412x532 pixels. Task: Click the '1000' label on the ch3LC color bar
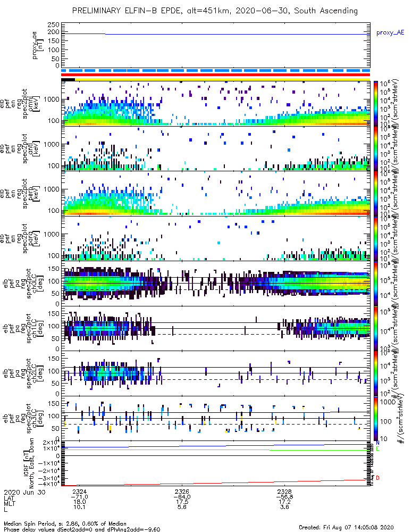point(388,402)
